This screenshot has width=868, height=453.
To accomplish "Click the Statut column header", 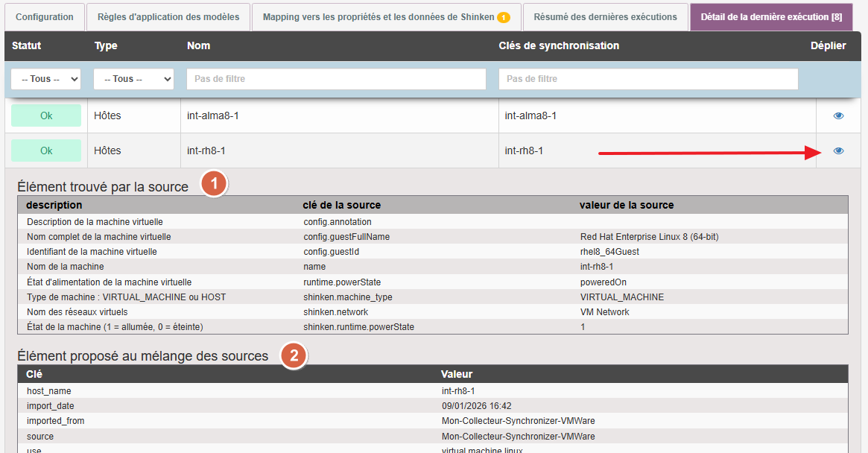I will (x=27, y=45).
